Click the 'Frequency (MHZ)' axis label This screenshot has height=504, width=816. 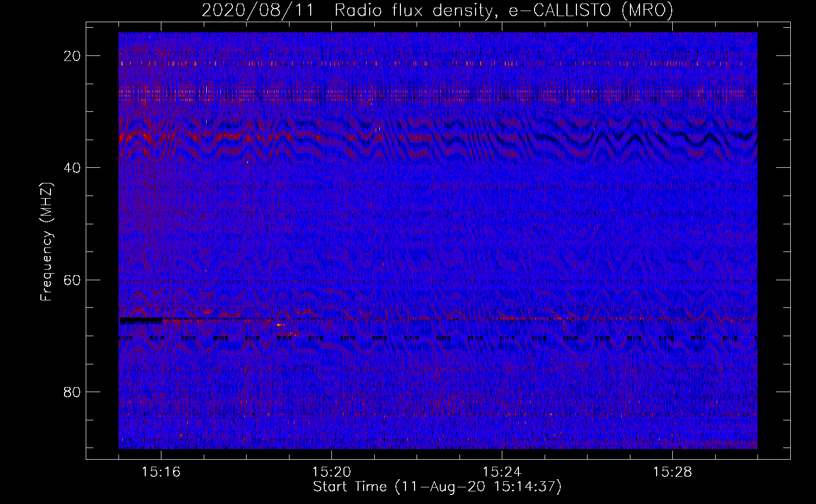pyautogui.click(x=46, y=241)
